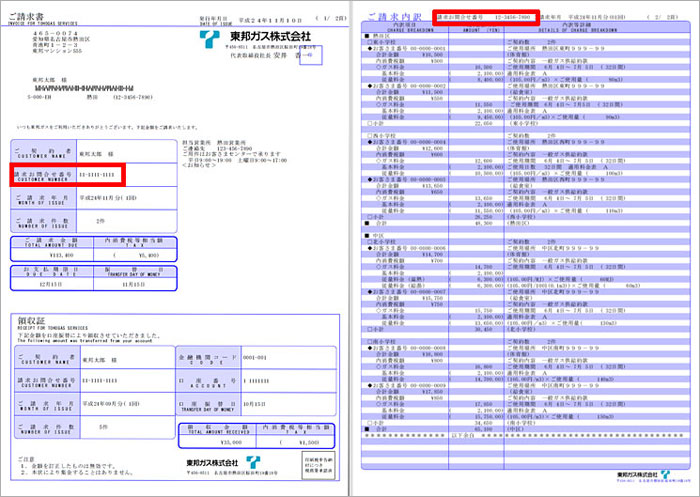Screen dimensions: 700x497
Task: Select the ¥113,400 total amount due
Action: pyautogui.click(x=62, y=255)
